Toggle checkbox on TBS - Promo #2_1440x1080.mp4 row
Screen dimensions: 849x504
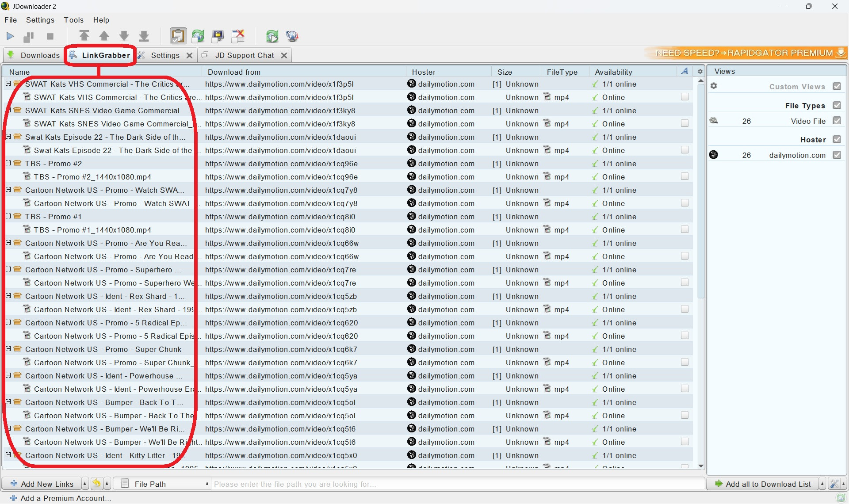coord(685,176)
